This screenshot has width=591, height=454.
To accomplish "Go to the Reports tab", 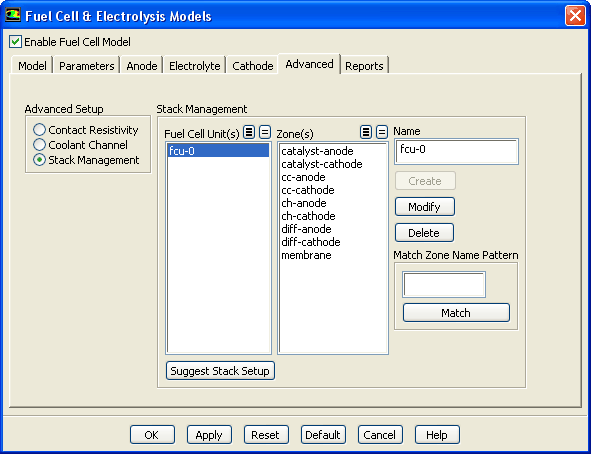I will click(x=364, y=66).
